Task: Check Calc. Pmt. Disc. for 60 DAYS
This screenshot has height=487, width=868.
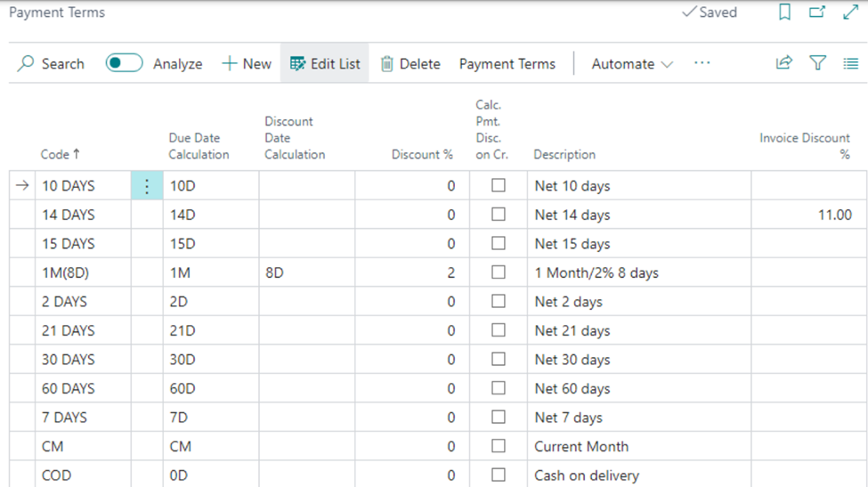Action: click(x=499, y=388)
